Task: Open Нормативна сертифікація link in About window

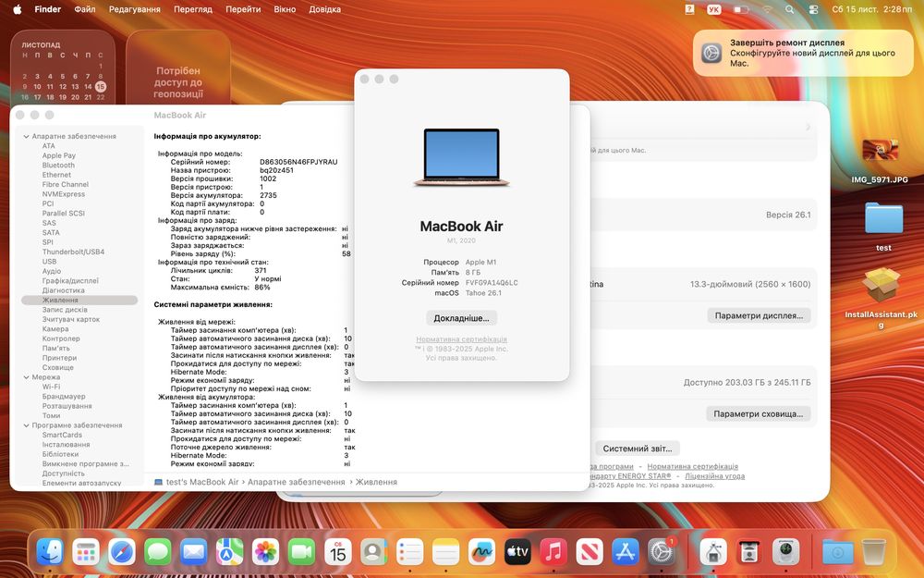Action: coord(461,339)
